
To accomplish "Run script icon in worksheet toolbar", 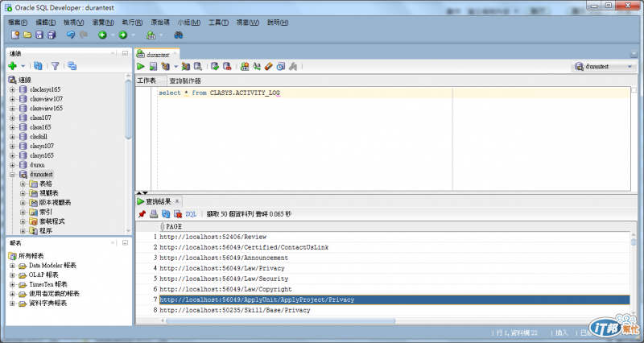I will (153, 66).
